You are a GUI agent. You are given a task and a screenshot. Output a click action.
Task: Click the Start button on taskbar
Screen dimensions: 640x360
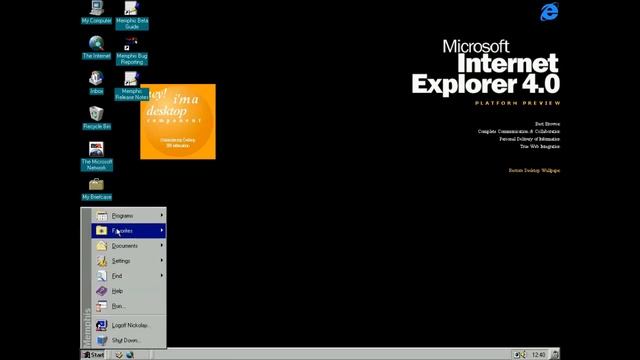93,355
